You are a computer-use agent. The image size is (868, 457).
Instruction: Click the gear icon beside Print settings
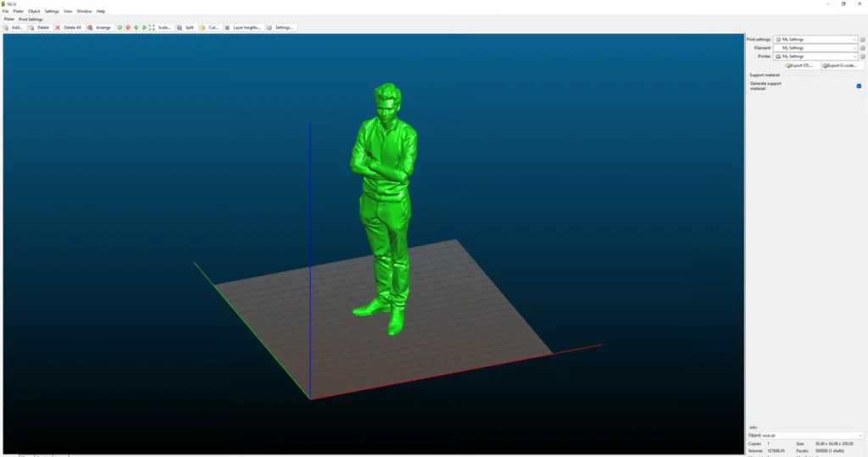[x=862, y=40]
